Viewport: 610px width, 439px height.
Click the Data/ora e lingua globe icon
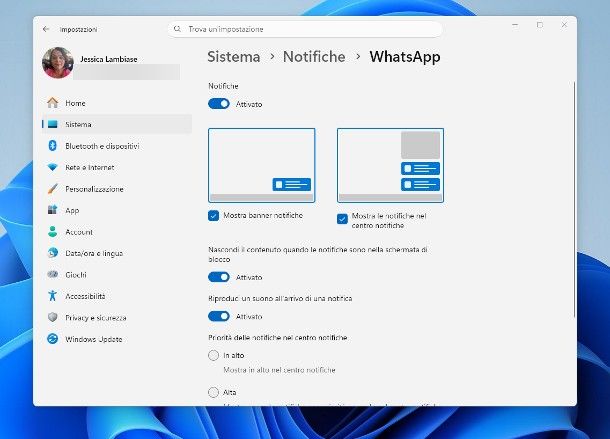[53, 253]
